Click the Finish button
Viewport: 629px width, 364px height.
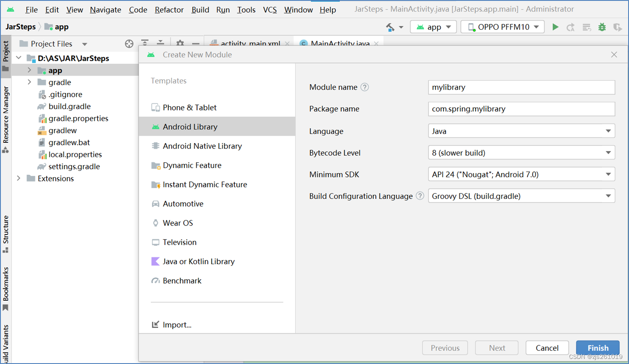point(598,347)
